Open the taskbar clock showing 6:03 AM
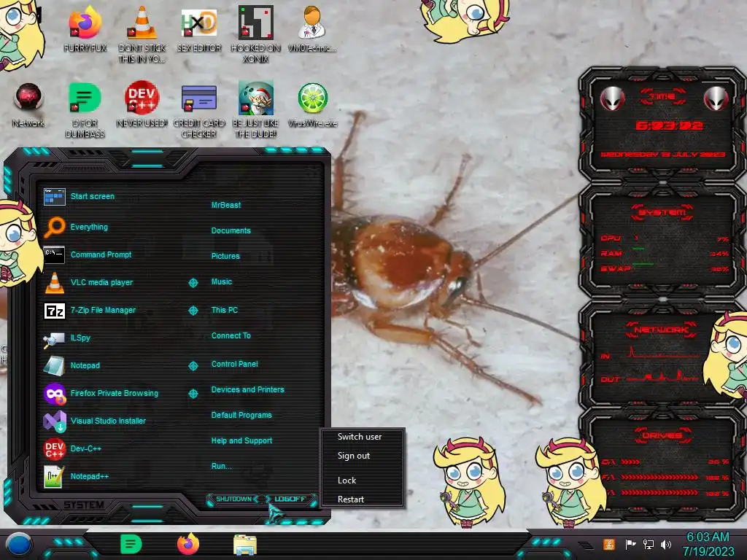The width and height of the screenshot is (747, 560). 708,544
